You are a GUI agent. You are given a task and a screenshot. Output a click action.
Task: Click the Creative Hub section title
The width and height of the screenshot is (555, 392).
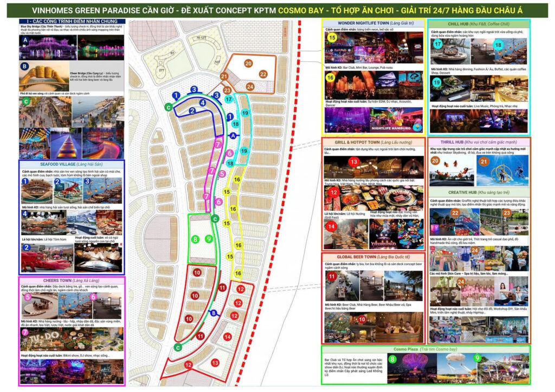[x=479, y=192]
